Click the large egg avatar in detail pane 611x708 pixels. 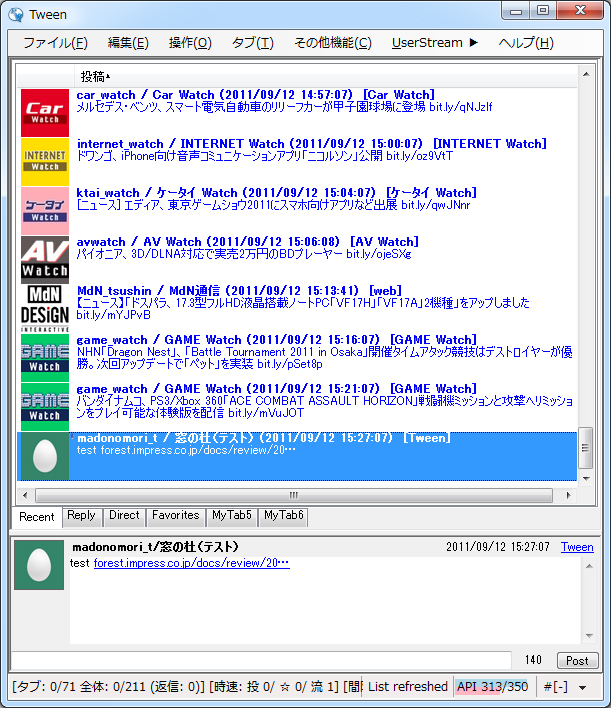39,565
